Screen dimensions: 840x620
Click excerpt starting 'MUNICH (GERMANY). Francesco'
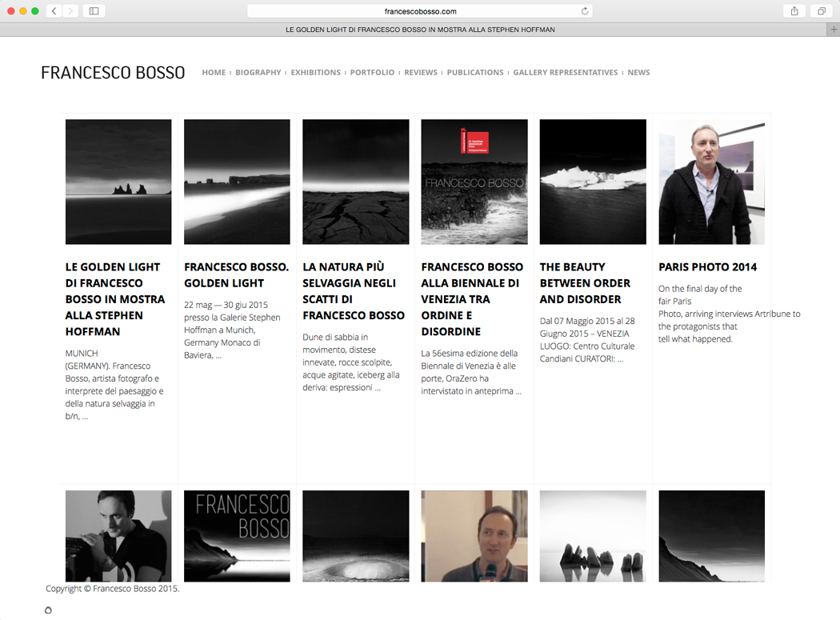point(114,385)
